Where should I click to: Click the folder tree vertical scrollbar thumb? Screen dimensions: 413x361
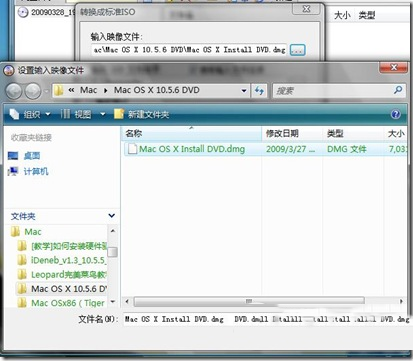click(113, 252)
